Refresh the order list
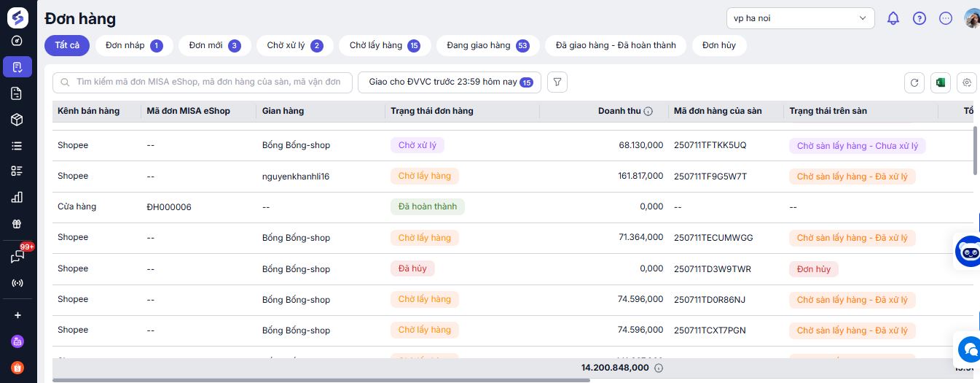The image size is (980, 383). click(914, 82)
